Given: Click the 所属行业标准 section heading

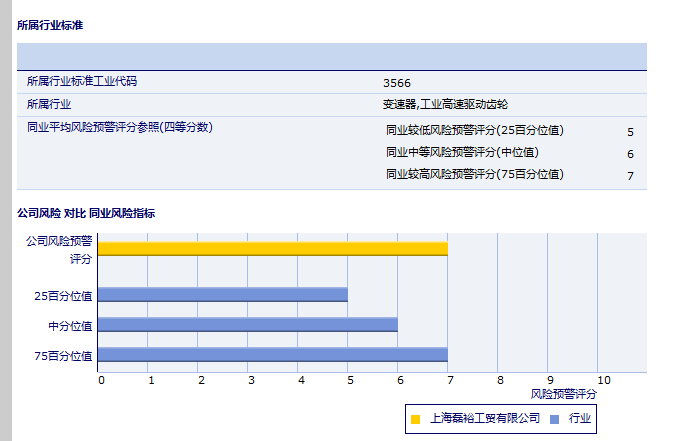Looking at the screenshot, I should (x=50, y=25).
